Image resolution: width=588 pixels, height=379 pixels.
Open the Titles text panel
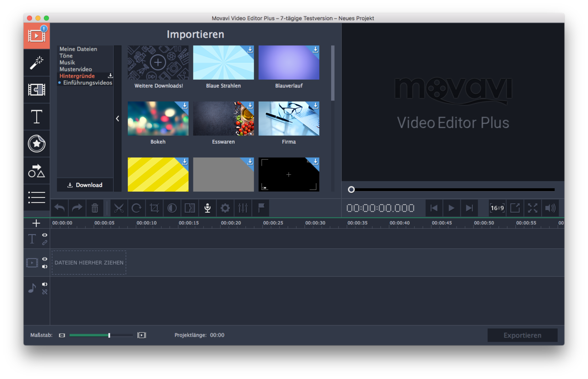pyautogui.click(x=37, y=117)
